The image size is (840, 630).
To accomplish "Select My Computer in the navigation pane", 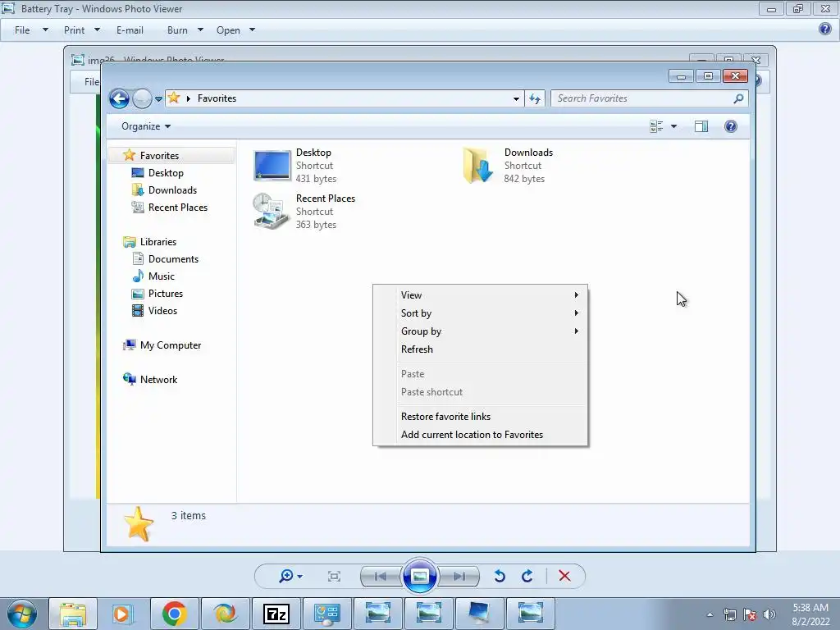I will [171, 345].
